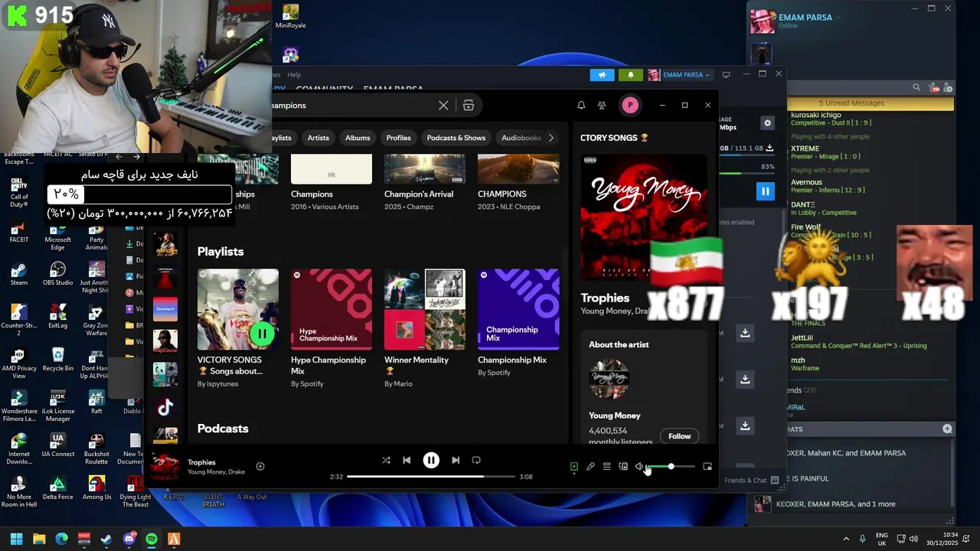Open Steam Big Picture mode icon

(727, 74)
